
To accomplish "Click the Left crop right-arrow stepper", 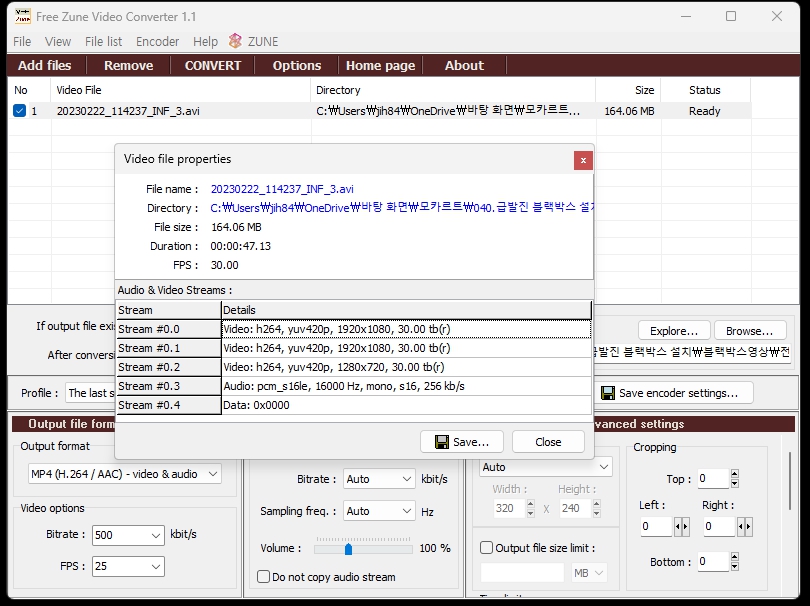I will click(x=686, y=527).
